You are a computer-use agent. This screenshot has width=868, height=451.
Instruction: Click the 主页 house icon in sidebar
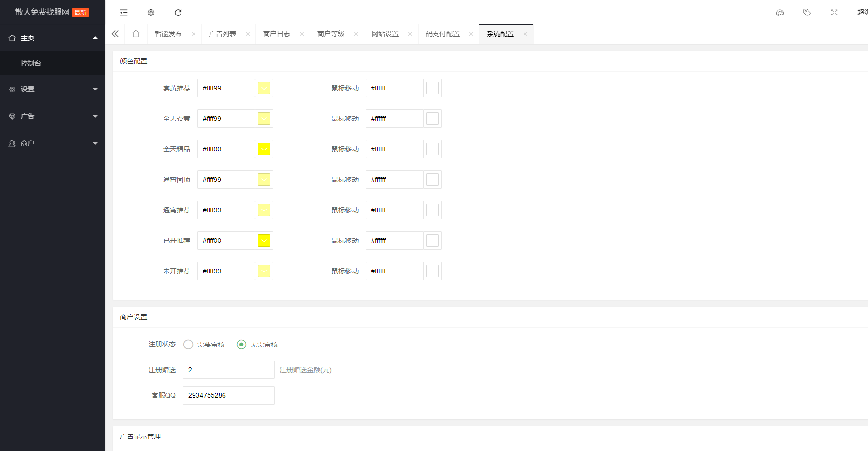(12, 38)
